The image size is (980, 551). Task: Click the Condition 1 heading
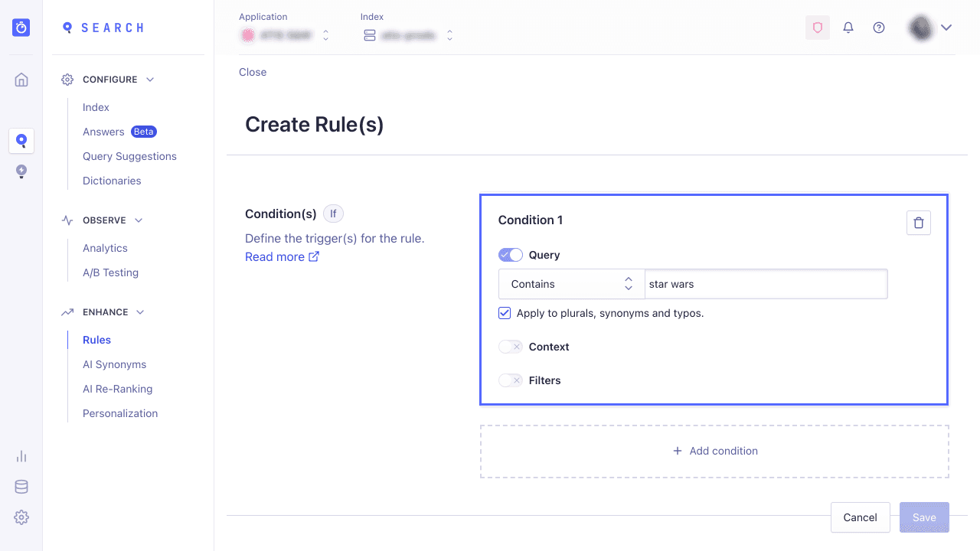[531, 220]
